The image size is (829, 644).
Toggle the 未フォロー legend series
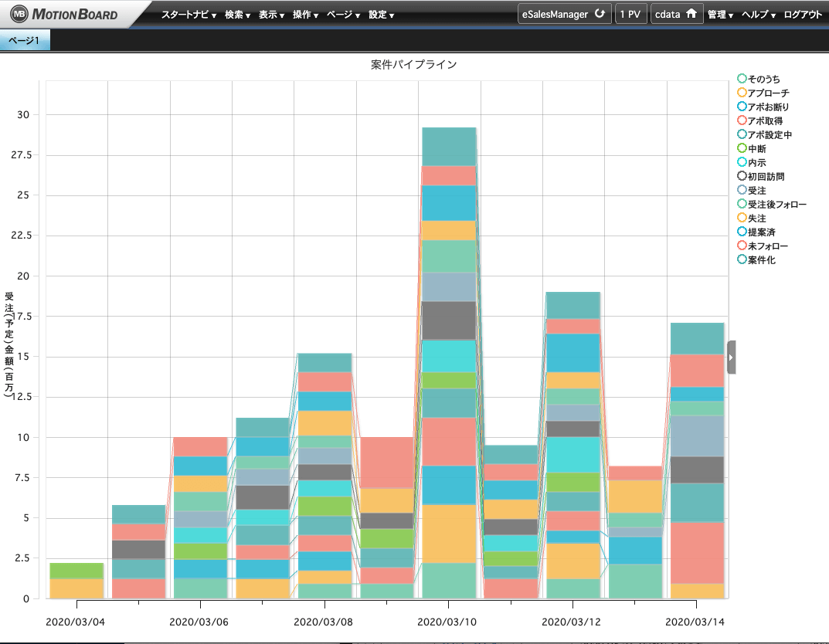(763, 246)
